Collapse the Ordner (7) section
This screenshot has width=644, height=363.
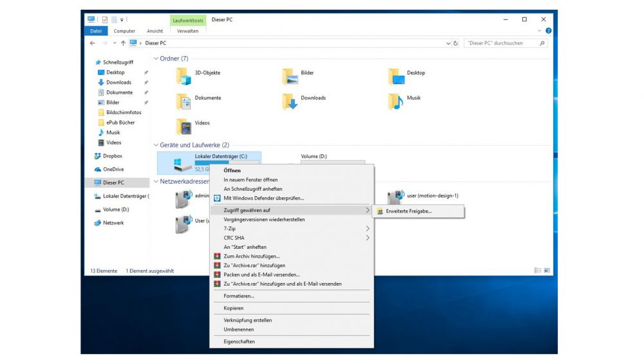(x=156, y=59)
